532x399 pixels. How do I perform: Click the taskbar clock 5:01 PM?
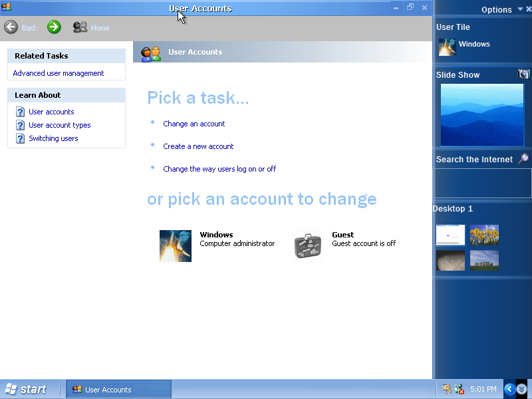pyautogui.click(x=483, y=389)
